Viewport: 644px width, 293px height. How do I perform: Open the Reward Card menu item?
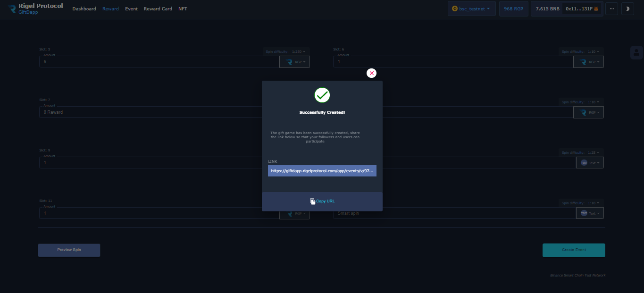click(158, 9)
